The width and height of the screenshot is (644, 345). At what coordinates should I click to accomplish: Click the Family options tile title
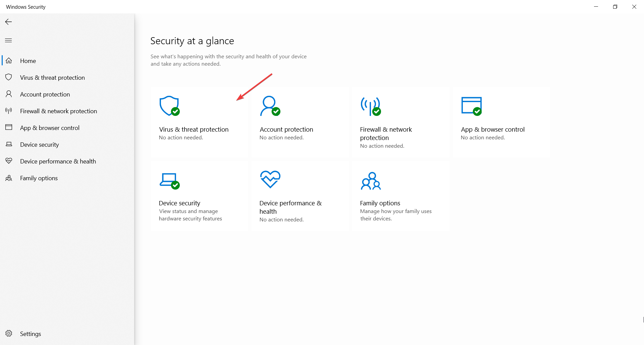(x=380, y=203)
